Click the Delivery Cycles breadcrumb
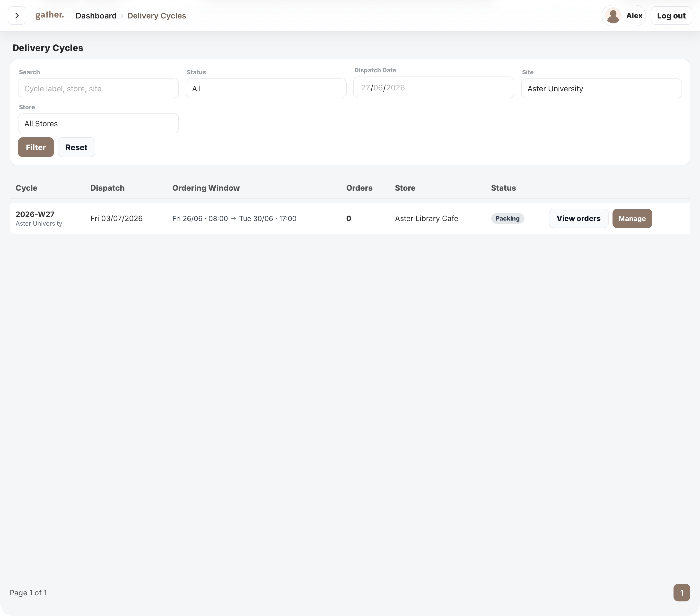This screenshot has width=700, height=616. coord(157,16)
